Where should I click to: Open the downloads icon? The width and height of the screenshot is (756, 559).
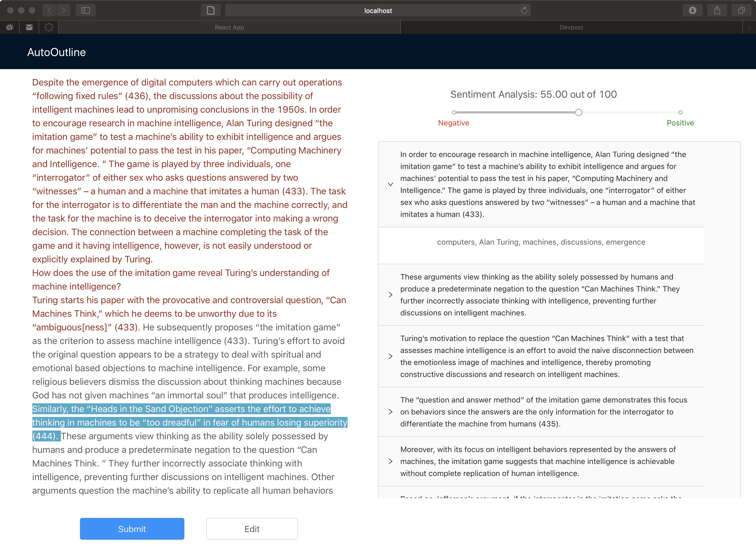click(692, 11)
